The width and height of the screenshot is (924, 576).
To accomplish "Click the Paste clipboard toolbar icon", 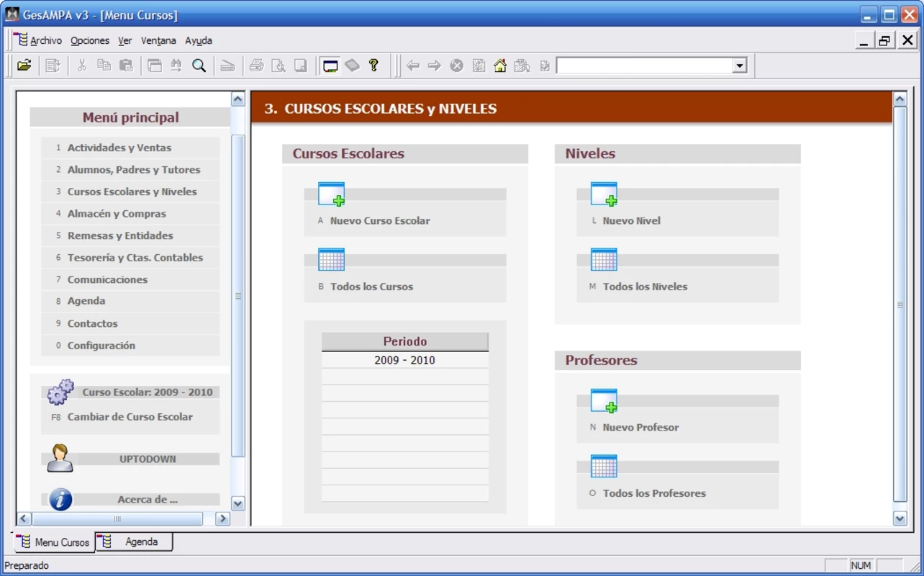I will coord(126,66).
